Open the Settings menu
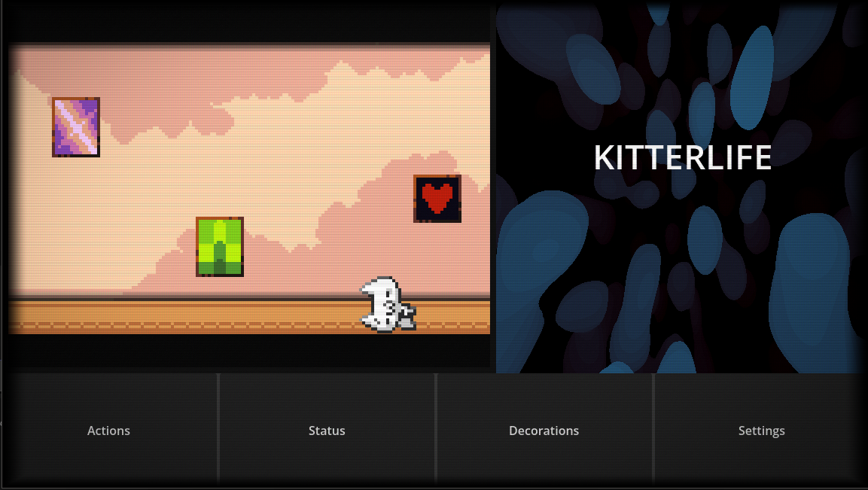The width and height of the screenshot is (868, 490). [x=761, y=431]
